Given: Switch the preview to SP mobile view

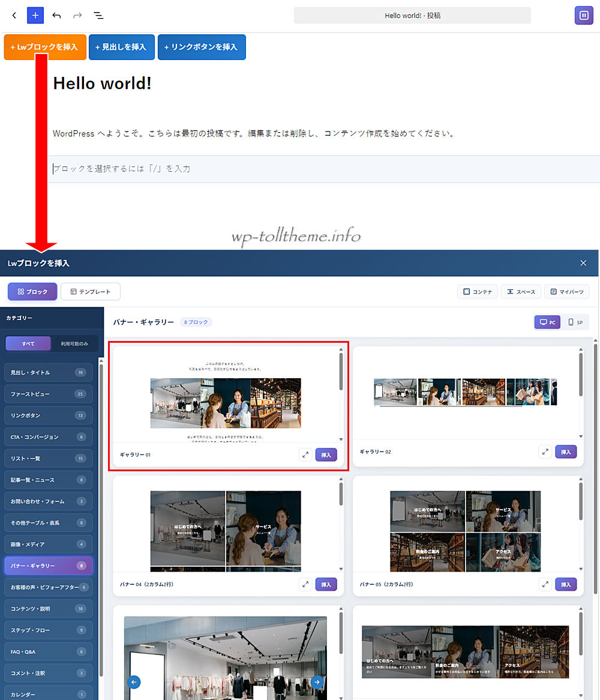Looking at the screenshot, I should tap(575, 322).
